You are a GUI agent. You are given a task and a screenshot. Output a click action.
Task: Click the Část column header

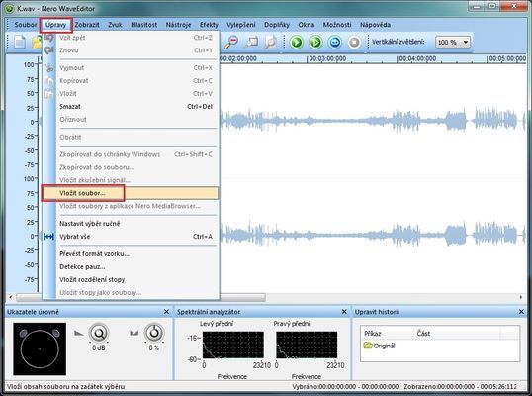click(423, 334)
